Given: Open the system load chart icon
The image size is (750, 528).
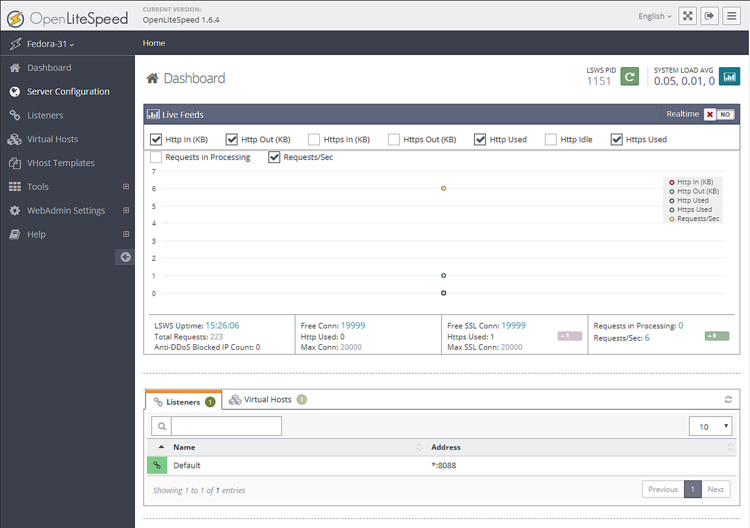Looking at the screenshot, I should click(x=729, y=77).
